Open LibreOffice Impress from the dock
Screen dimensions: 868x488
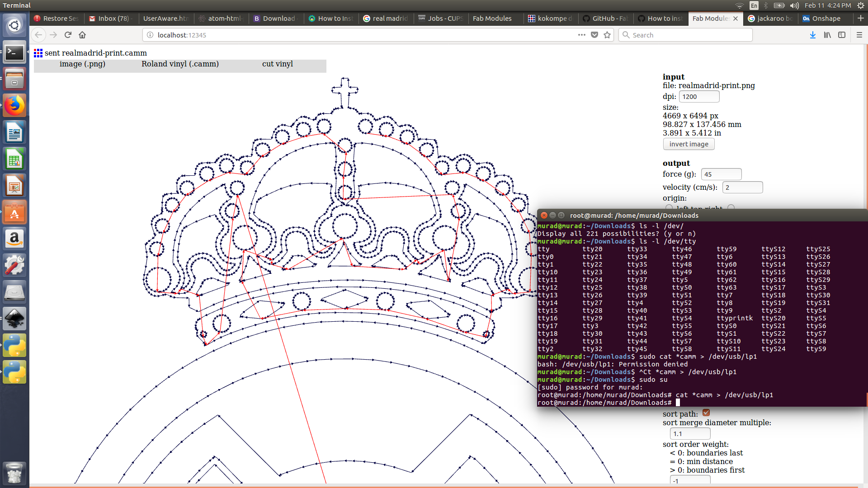(x=14, y=186)
